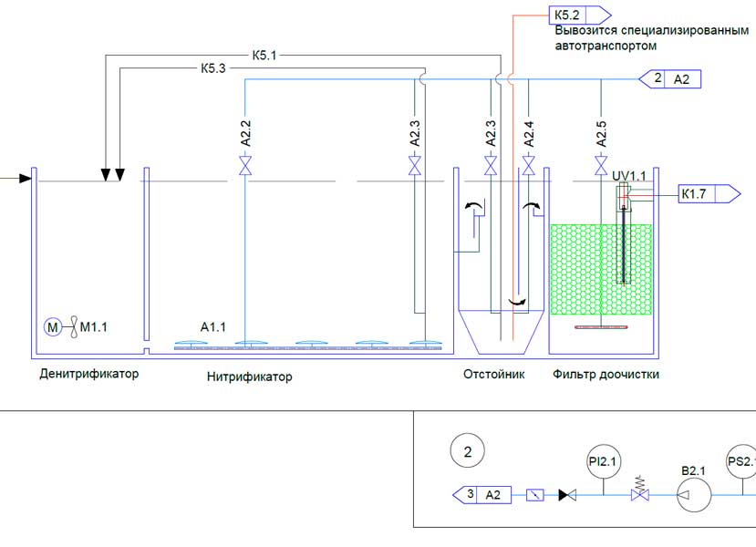Screen dimensions: 756x547
Task: Click the B2.1 blower pump symbol
Action: point(692,495)
